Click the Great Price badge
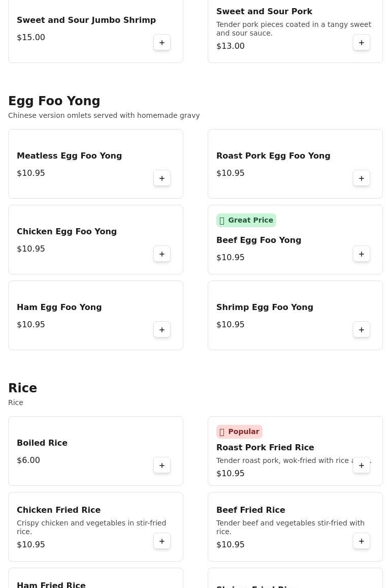391x588 pixels. (246, 220)
